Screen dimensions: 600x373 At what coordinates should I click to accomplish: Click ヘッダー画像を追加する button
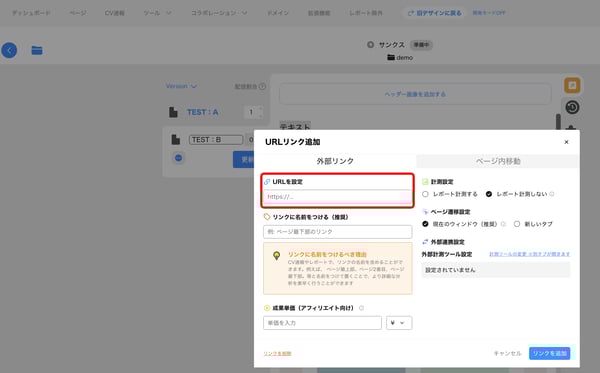coord(415,94)
